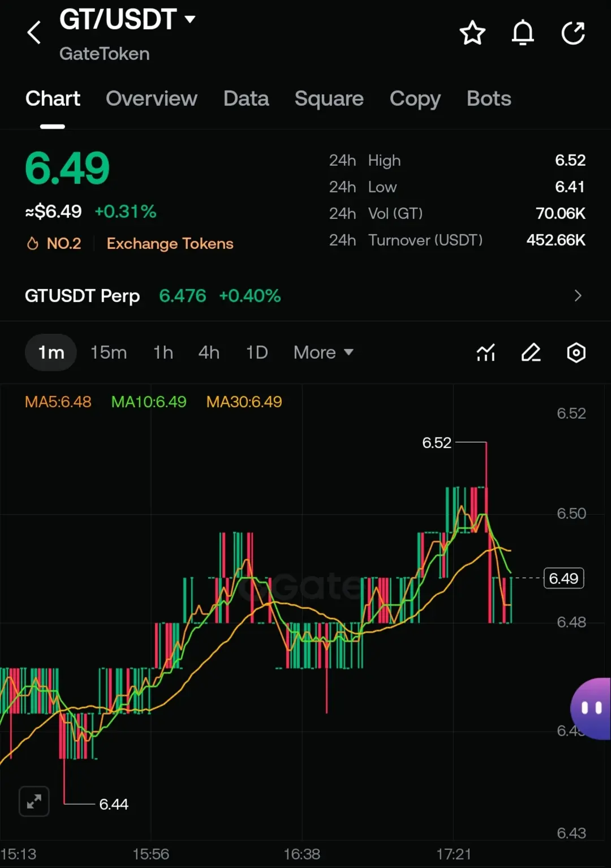Tap the MA30:6.49 indicator label
Viewport: 611px width, 868px height.
tap(244, 402)
